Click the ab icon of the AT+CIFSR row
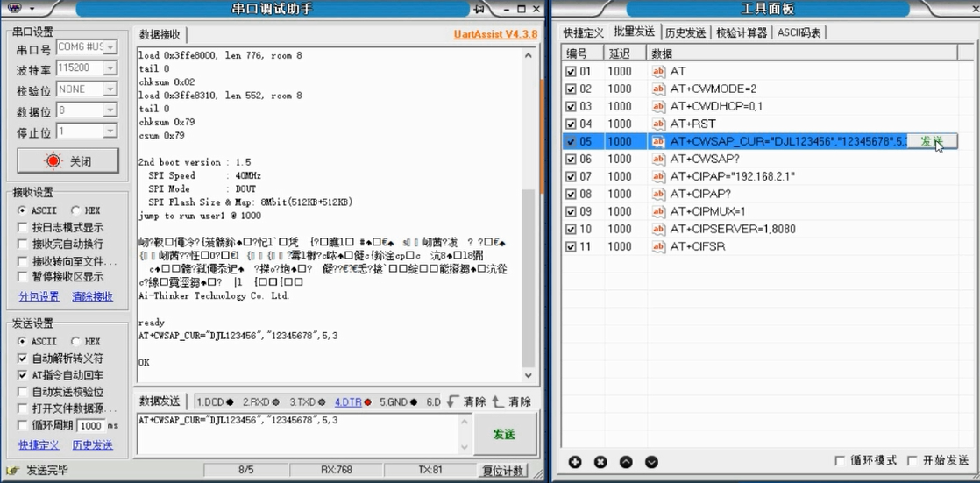Viewport: 980px width, 483px height. click(659, 246)
